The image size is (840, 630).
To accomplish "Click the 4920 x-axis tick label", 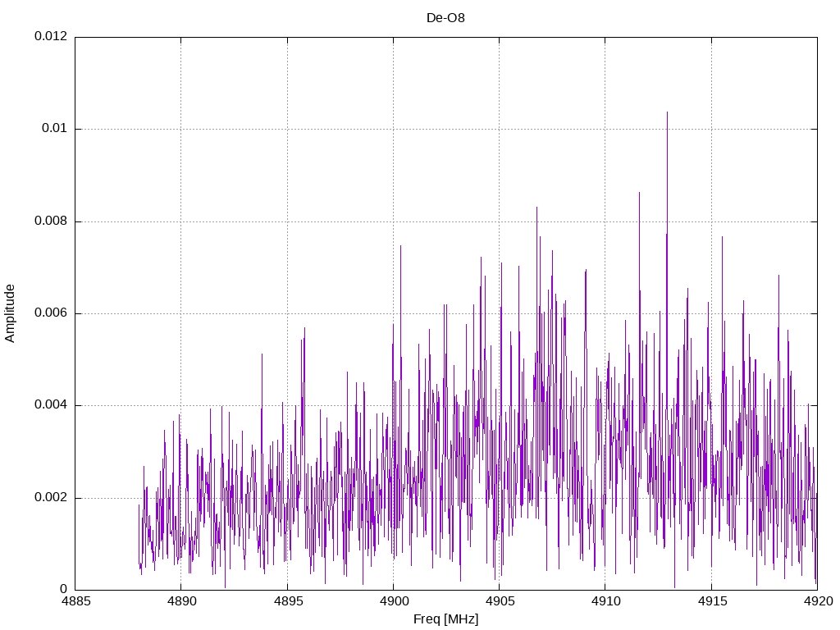I will 818,601.
